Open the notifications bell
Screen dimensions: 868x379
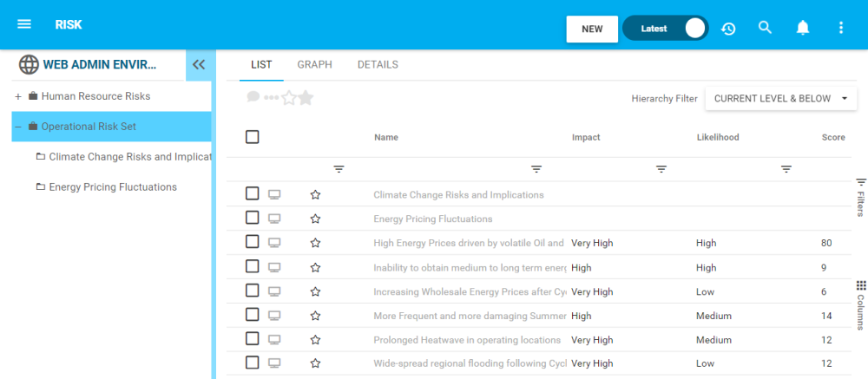point(803,29)
